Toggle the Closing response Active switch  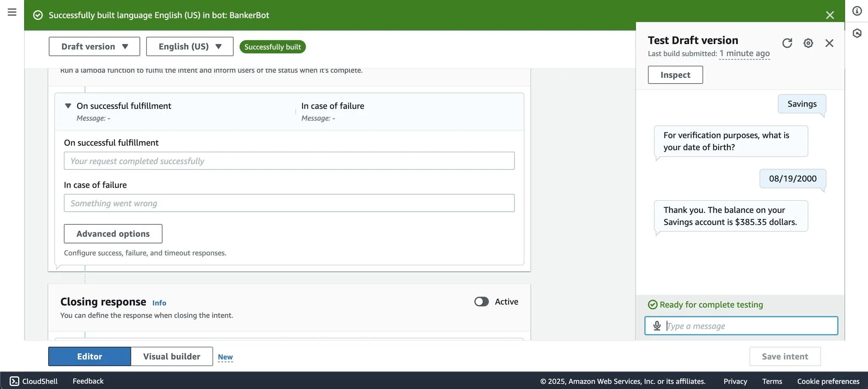click(481, 302)
